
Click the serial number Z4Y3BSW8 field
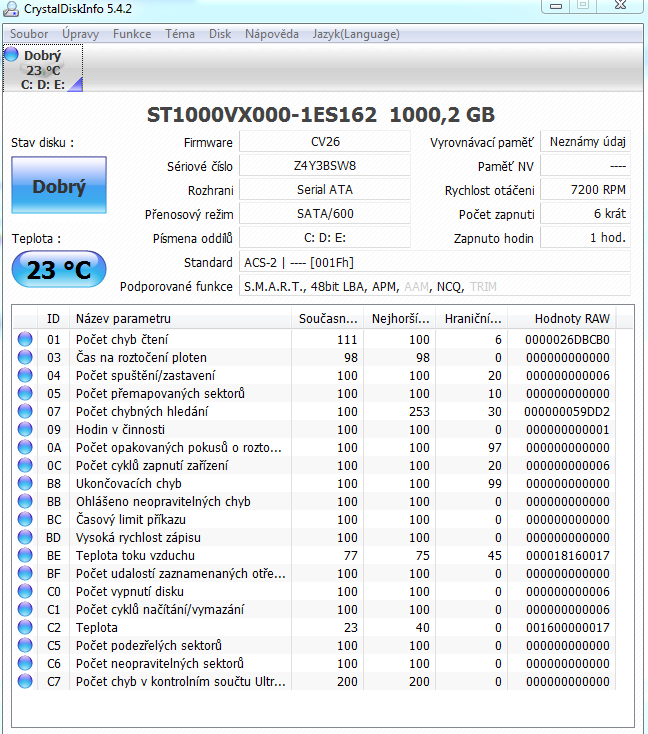point(325,166)
